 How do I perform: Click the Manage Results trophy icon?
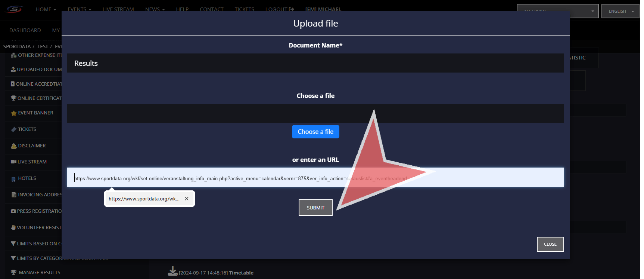(14, 273)
